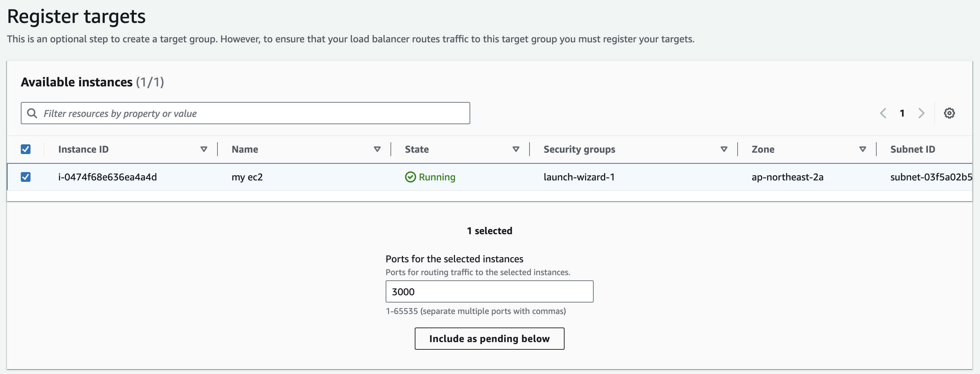Click the launch-wizard-1 security group cell

tap(579, 177)
